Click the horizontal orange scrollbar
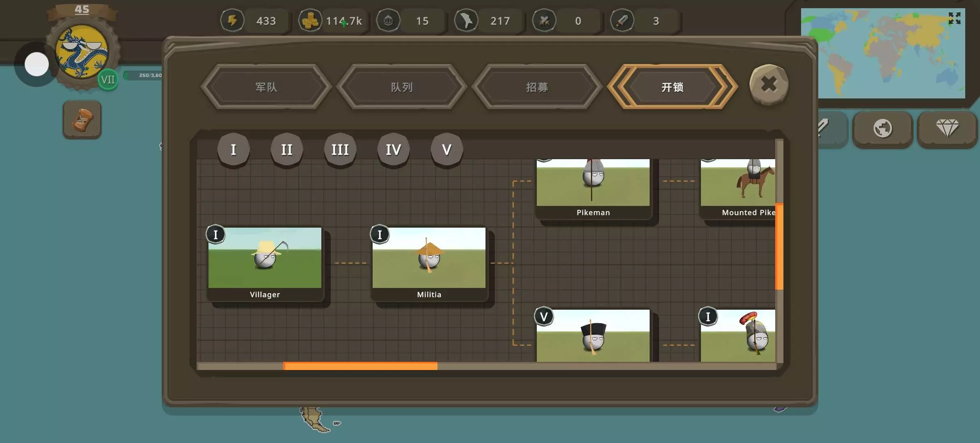 360,366
